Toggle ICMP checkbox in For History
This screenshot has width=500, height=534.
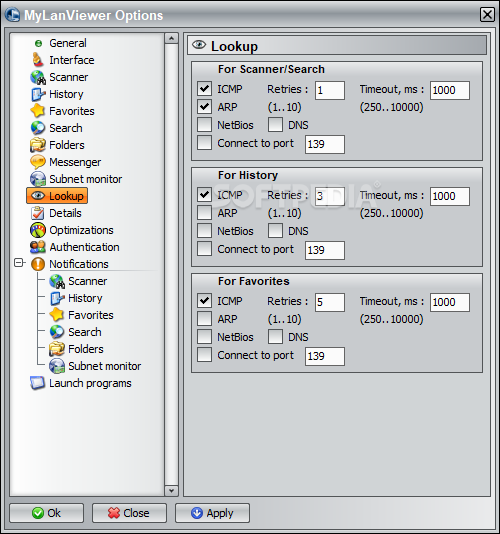coord(204,195)
